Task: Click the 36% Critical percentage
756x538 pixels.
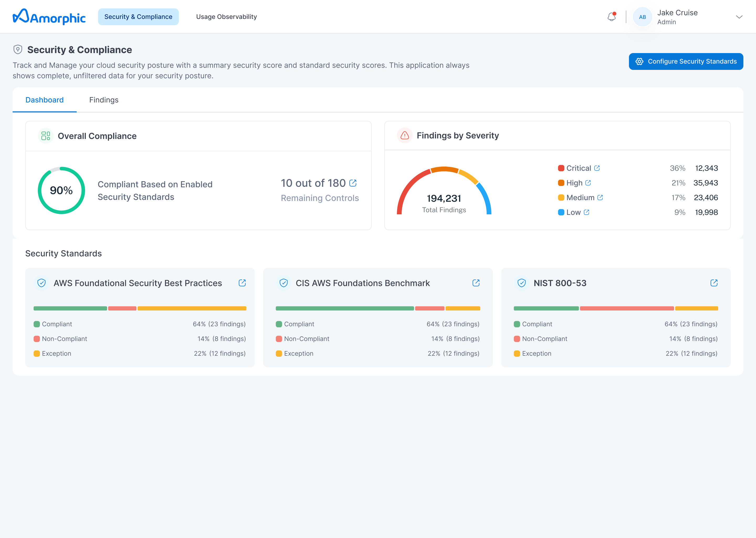Action: point(677,168)
